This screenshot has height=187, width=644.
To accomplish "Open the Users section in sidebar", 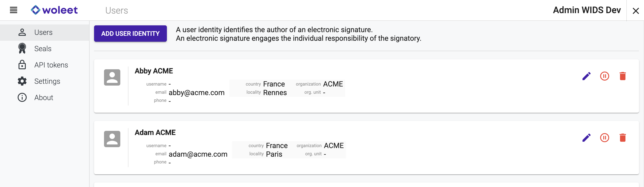I will coord(43,33).
